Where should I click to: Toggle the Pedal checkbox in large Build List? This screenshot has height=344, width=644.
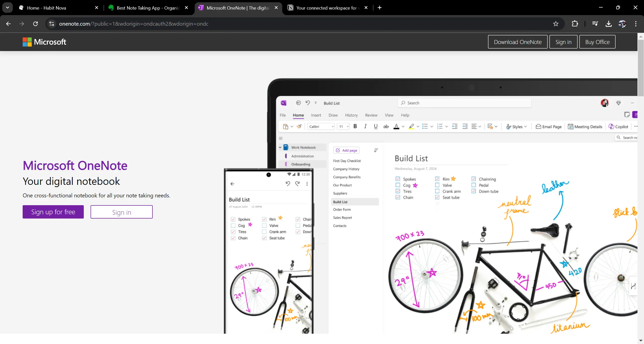pos(473,185)
